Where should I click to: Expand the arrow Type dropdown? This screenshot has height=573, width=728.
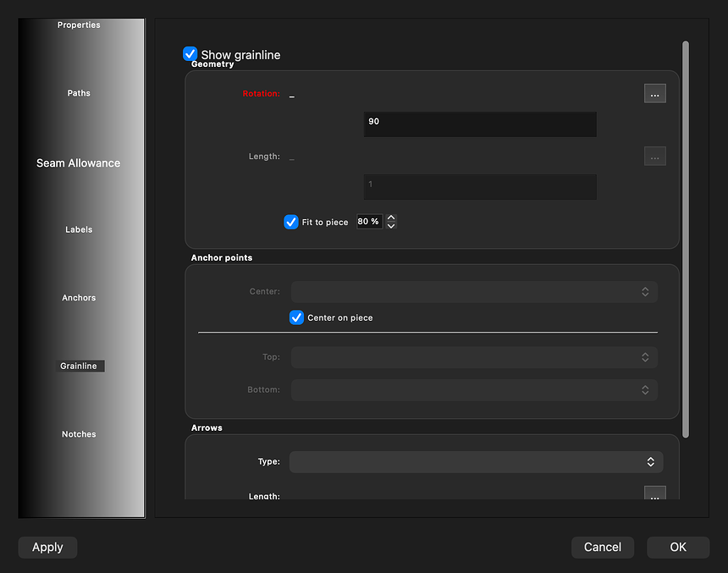click(476, 462)
